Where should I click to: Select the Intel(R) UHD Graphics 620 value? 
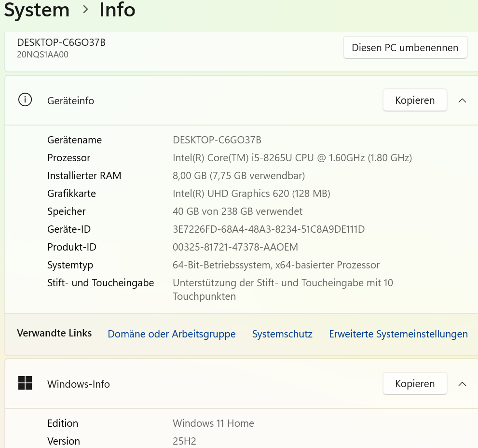[x=251, y=193]
